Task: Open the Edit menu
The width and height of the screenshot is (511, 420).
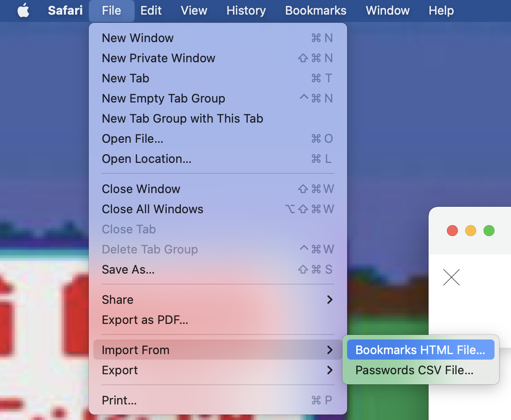Action: point(151,11)
